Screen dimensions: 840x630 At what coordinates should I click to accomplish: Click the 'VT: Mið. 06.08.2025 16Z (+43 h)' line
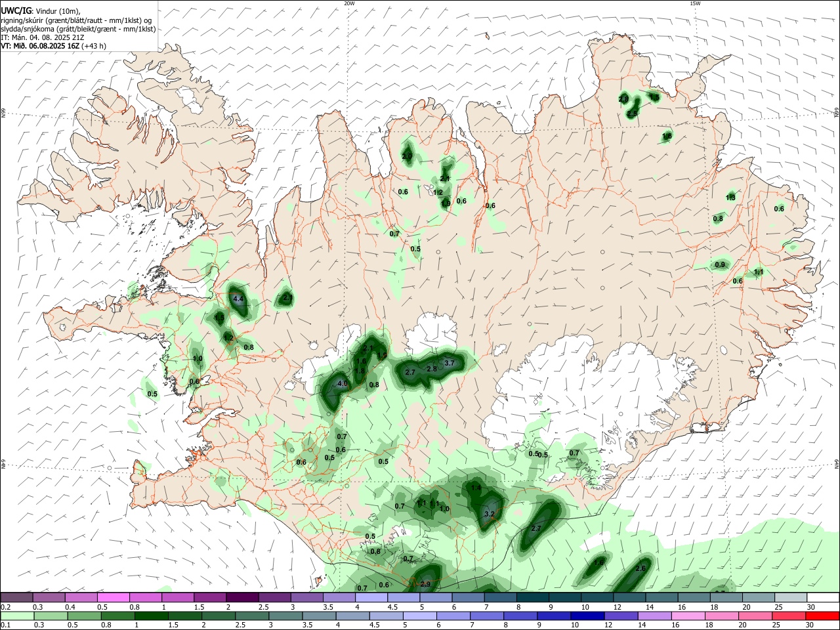54,46
